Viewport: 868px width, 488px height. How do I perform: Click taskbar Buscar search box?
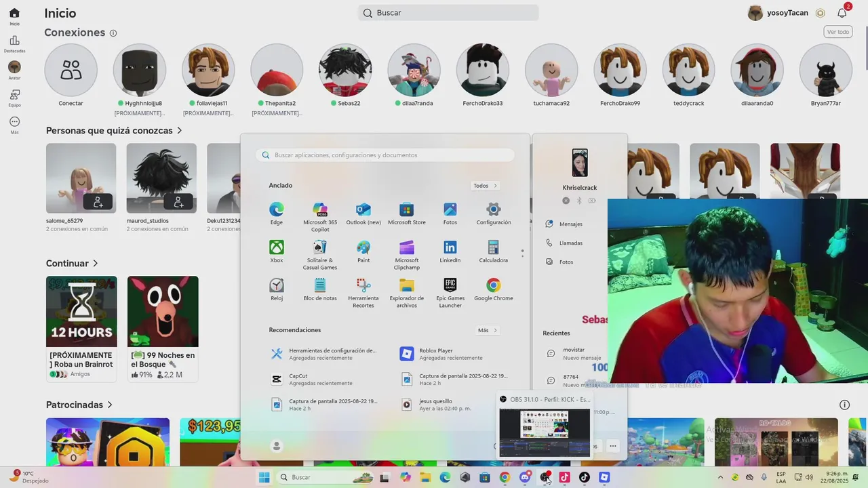(x=325, y=477)
